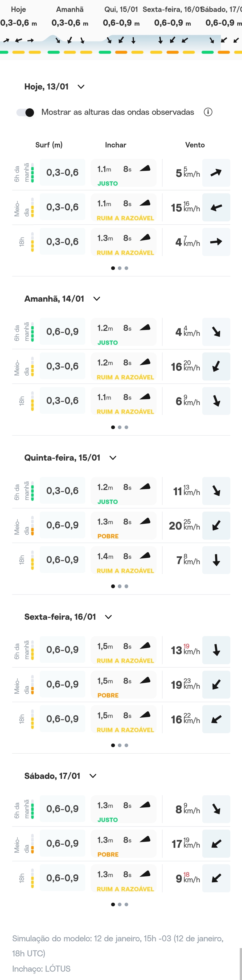Collapse the Amanhã, 14/01 section

coord(97,299)
